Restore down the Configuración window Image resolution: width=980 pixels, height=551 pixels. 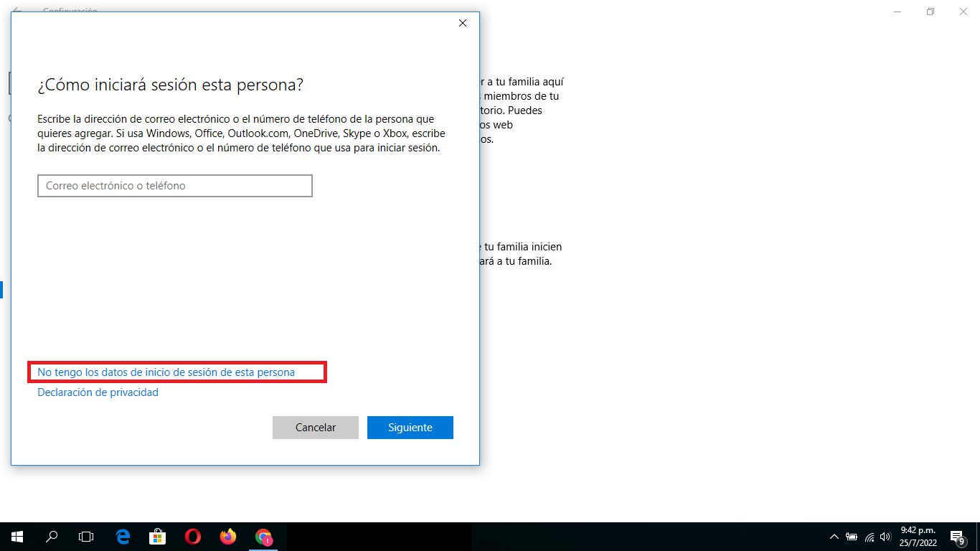coord(930,11)
